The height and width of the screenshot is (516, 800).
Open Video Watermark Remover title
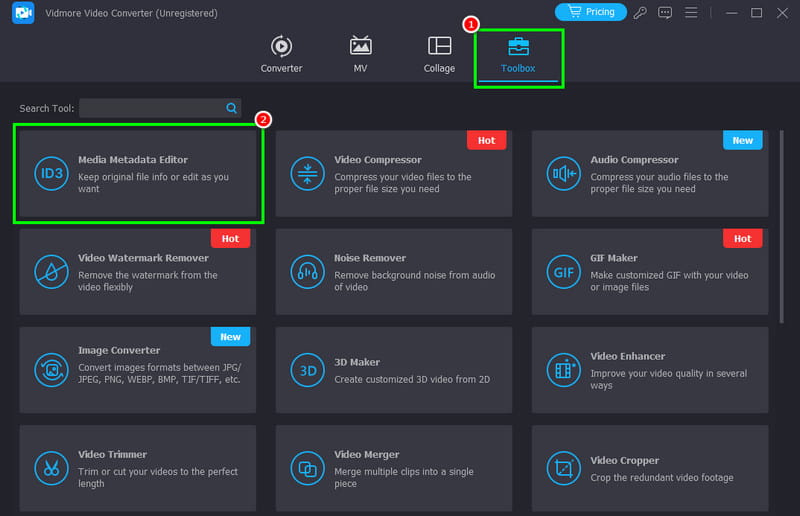point(143,258)
